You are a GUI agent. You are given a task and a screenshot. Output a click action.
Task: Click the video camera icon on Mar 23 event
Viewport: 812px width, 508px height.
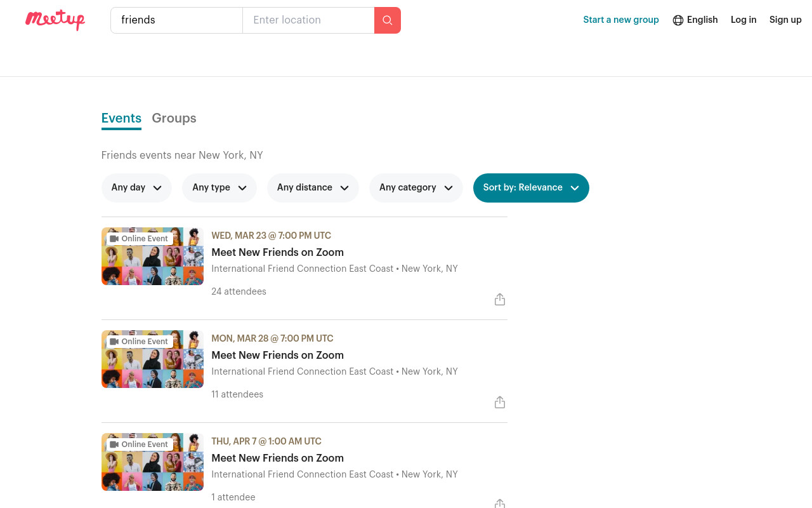114,239
